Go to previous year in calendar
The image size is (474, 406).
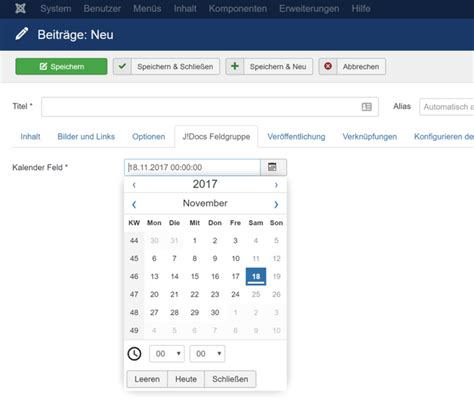[x=134, y=184]
